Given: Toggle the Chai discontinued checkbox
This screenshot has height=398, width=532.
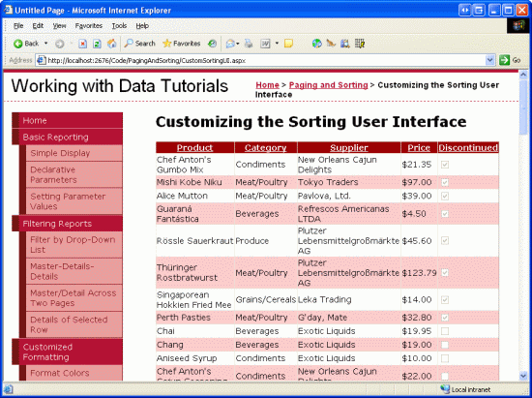Looking at the screenshot, I should point(445,331).
